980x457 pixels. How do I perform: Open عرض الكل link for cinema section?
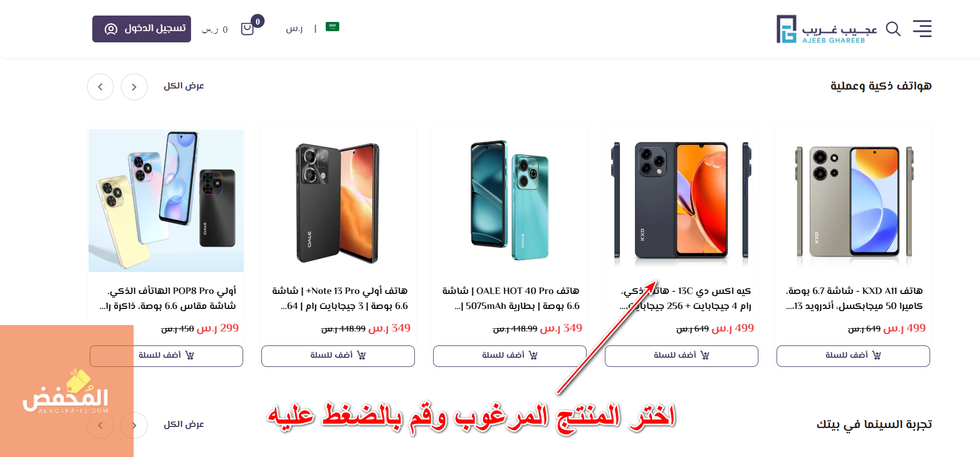tap(184, 424)
